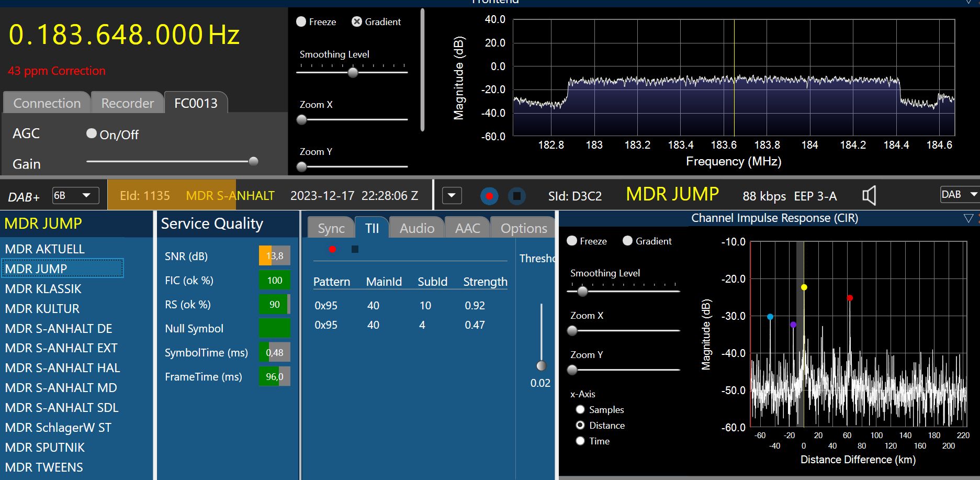The image size is (980, 480).
Task: Click the small stop square in TII tab
Action: (355, 249)
